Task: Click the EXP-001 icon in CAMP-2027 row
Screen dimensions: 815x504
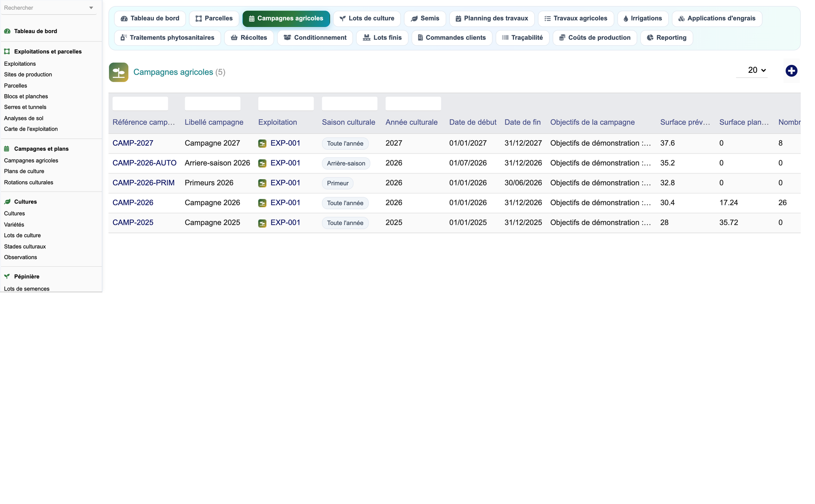Action: click(x=262, y=144)
